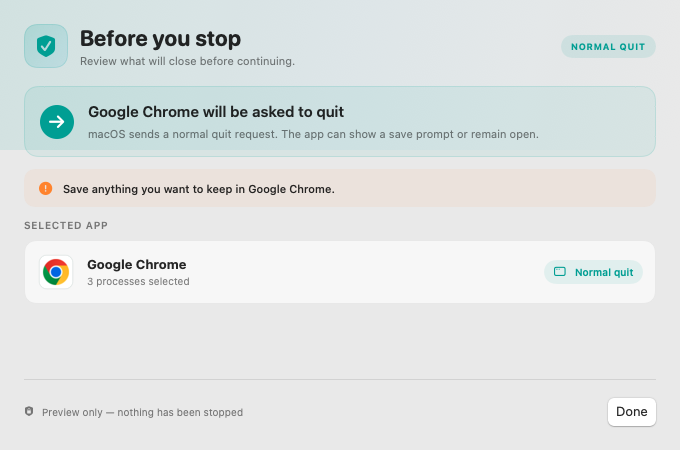Viewport: 680px width, 450px height.
Task: Click the Normal quit pill in the Chrome row
Action: (593, 272)
